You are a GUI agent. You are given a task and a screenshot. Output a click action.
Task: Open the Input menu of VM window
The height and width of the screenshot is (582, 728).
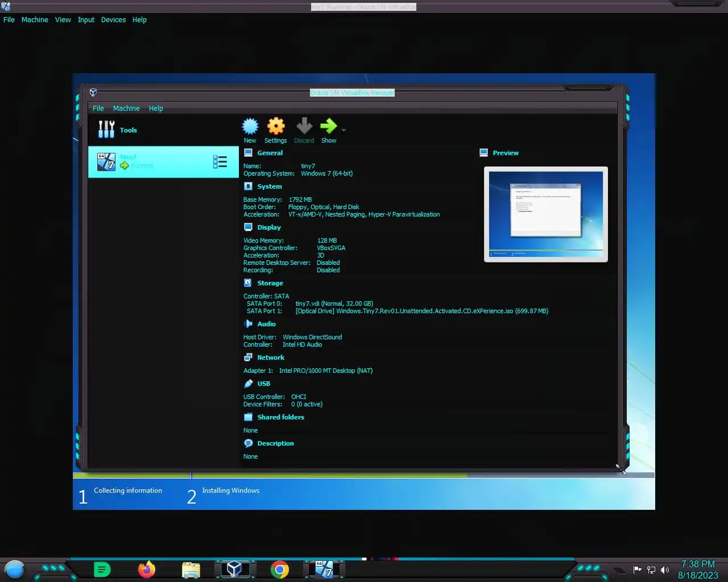click(86, 20)
